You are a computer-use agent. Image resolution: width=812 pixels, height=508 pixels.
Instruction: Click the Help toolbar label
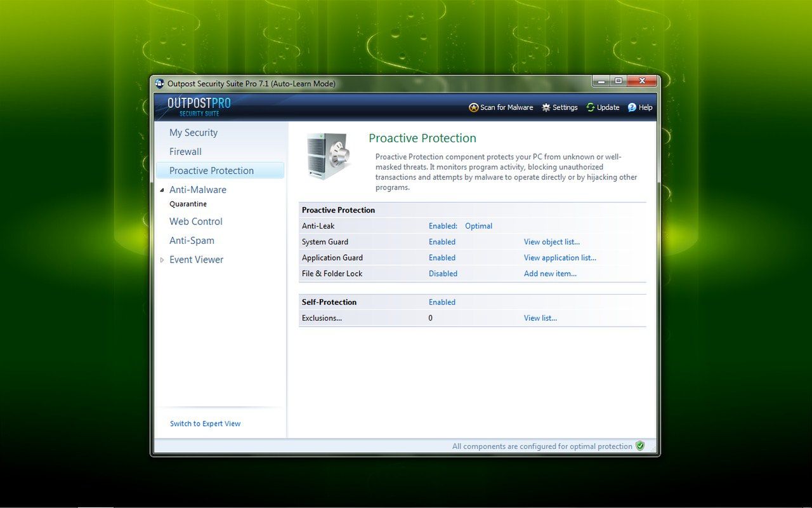(x=645, y=107)
